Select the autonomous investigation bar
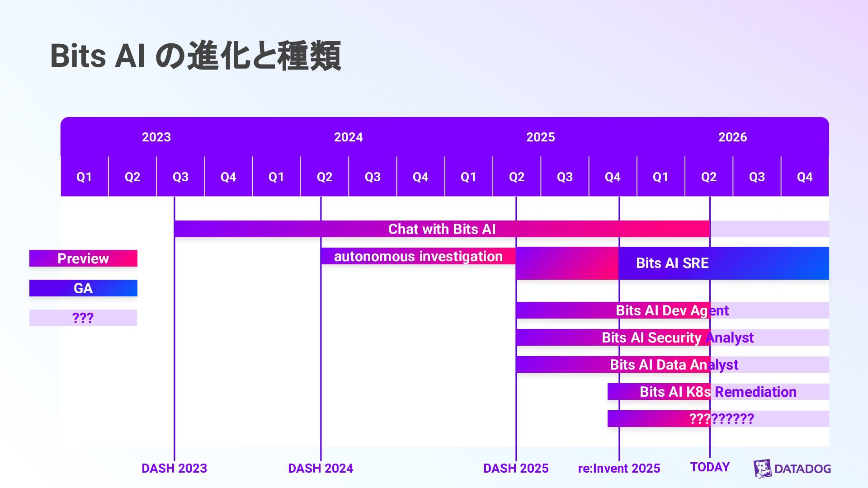Screen dimensions: 868x488 point(418,256)
